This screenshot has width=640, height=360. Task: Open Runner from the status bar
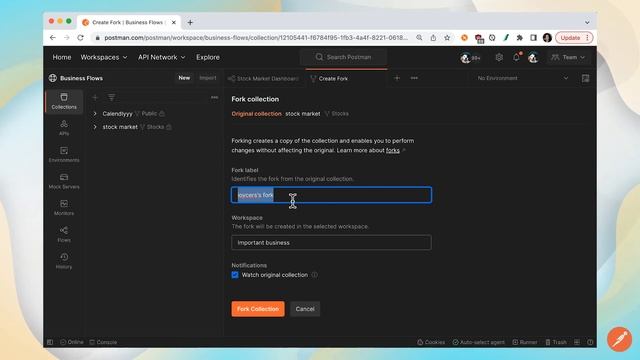click(x=524, y=342)
